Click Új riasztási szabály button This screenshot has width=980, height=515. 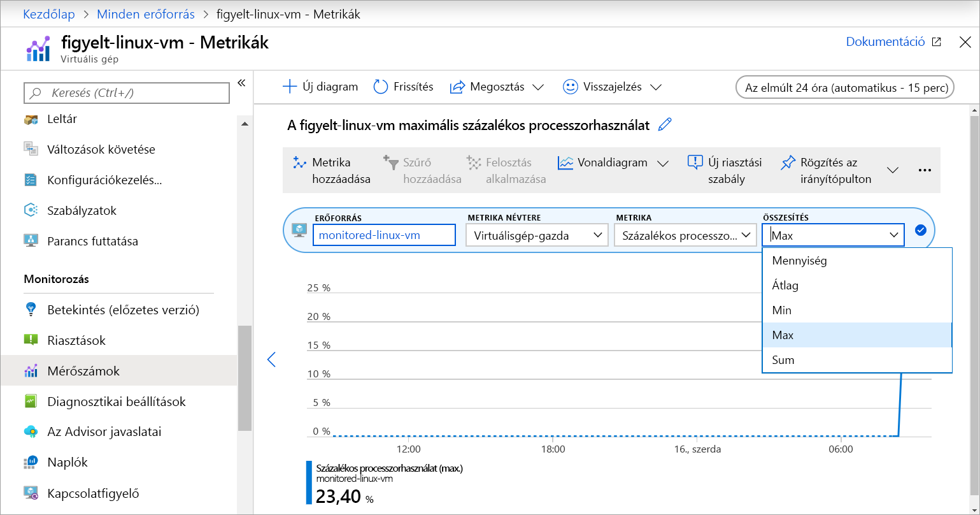point(725,170)
